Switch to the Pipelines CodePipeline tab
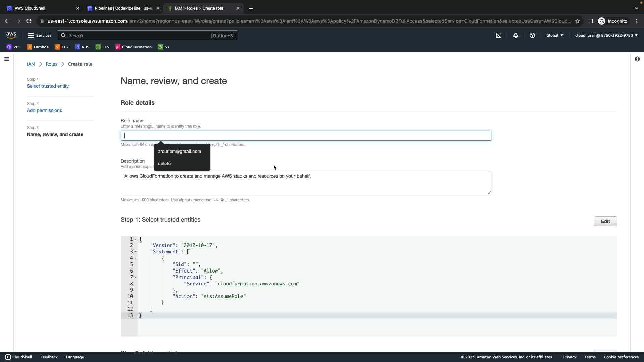Viewport: 644px width, 362px height. 121,8
